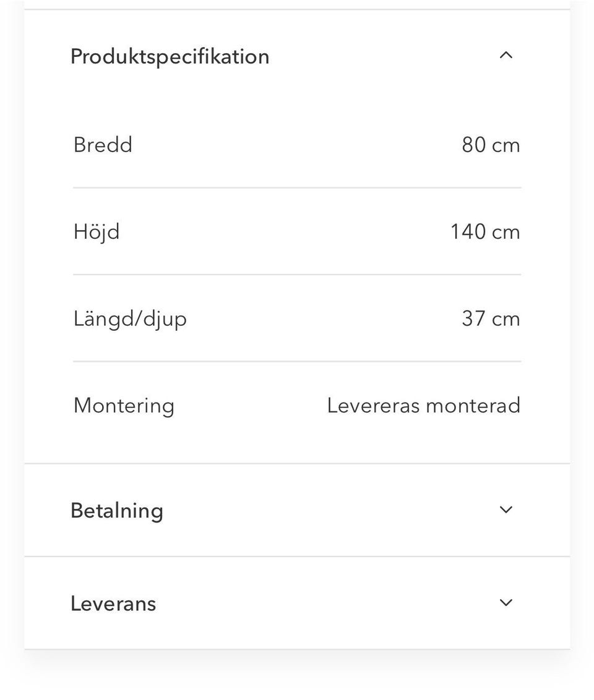This screenshot has height=700, width=594.
Task: Select the Montering label
Action: [124, 406]
